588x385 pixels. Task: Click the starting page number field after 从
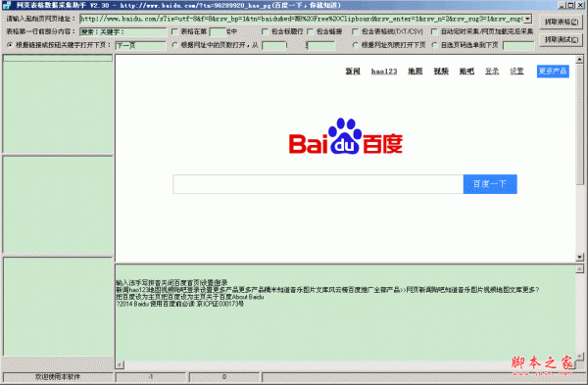click(274, 45)
